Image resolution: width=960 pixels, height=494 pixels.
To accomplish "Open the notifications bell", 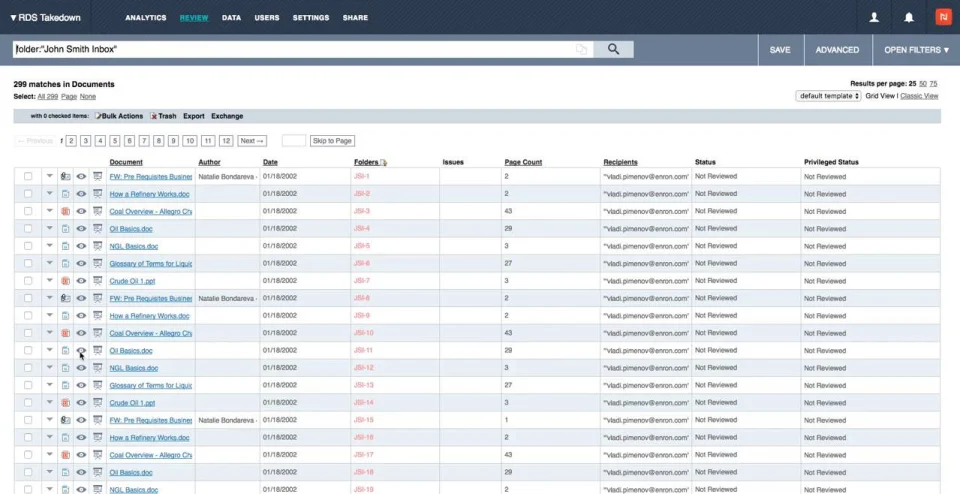I will [908, 17].
